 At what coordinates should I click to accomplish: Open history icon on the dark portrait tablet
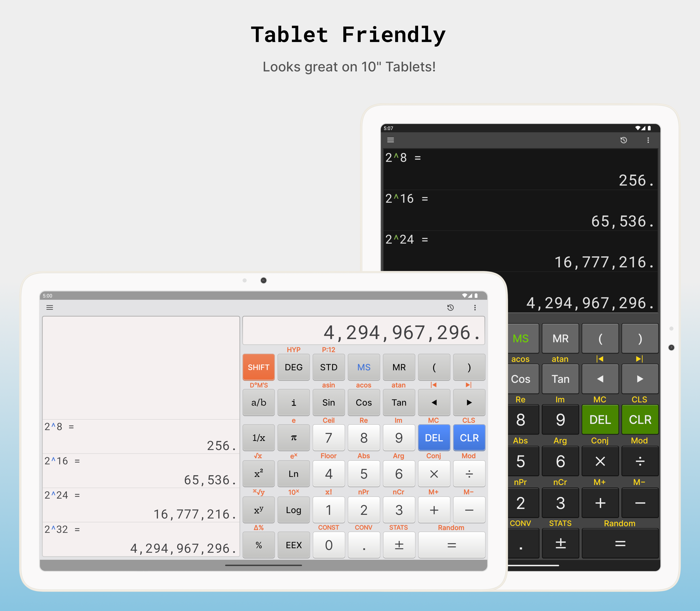(624, 140)
